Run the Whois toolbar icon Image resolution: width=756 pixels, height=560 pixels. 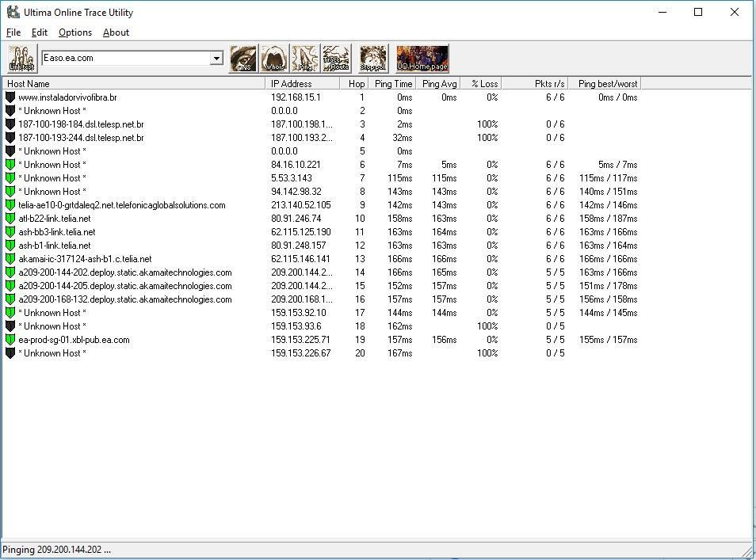274,59
